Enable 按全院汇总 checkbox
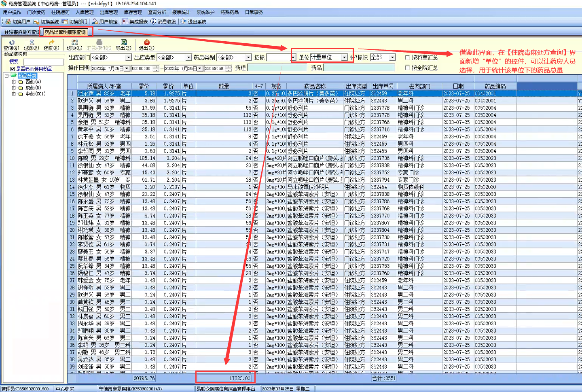This screenshot has height=392, width=582. [407, 68]
